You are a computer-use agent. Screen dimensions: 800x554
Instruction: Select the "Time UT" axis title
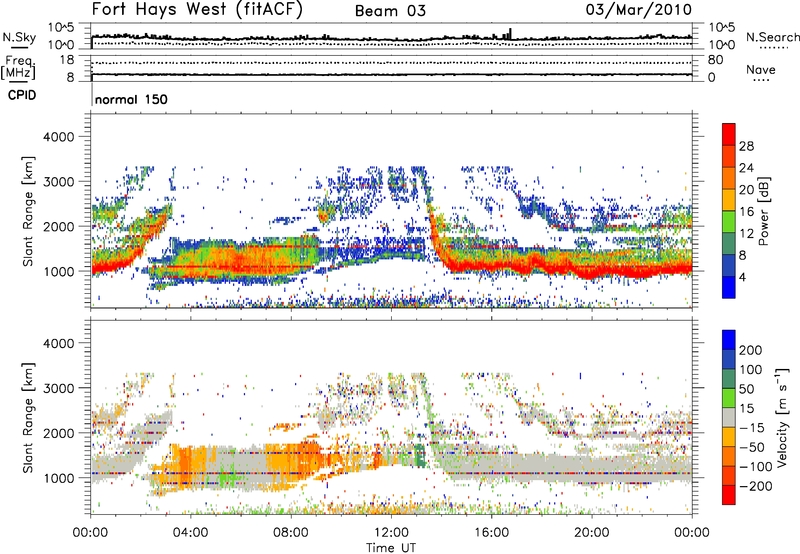tap(391, 548)
